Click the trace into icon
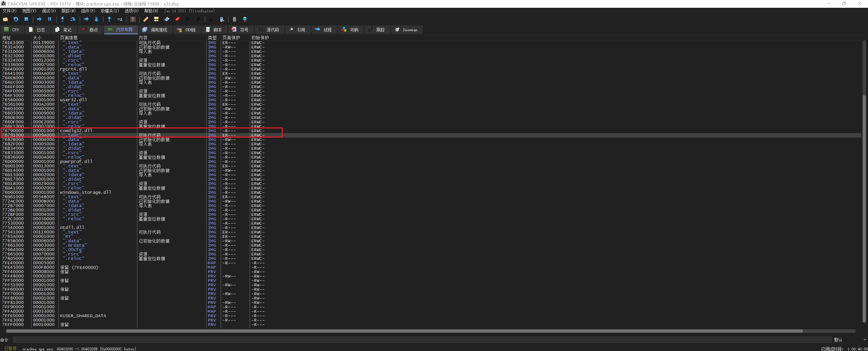The image size is (868, 351). (x=86, y=19)
